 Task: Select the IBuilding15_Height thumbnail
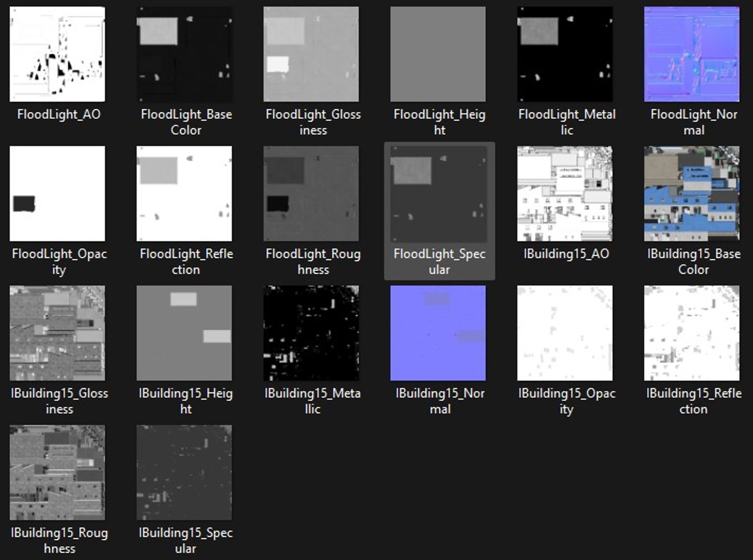click(184, 333)
